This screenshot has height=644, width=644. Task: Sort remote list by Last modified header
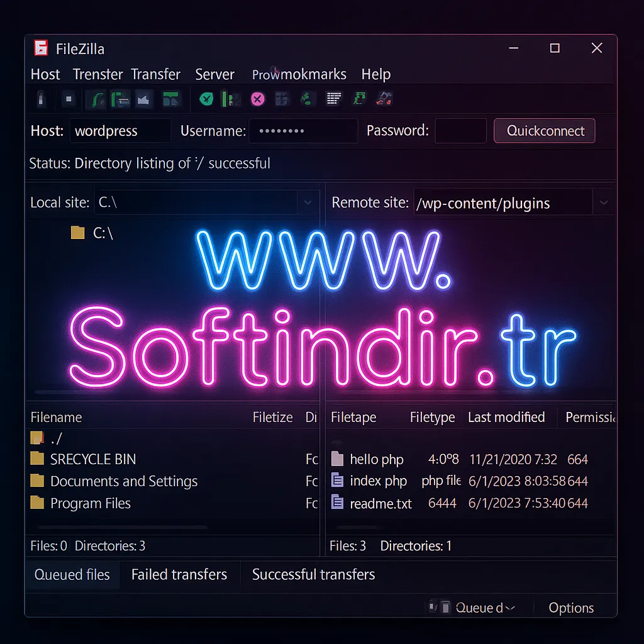[506, 418]
